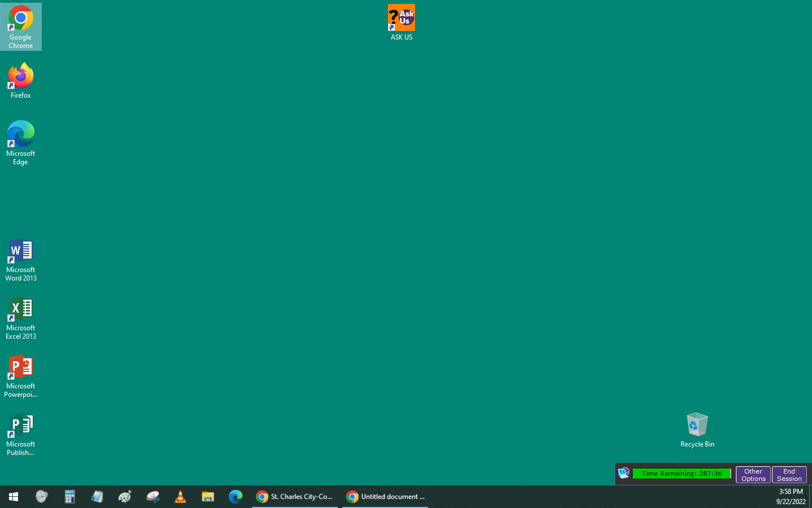Click the speaker icon in taskbar
Viewport: 812px width, 508px height.
click(x=42, y=497)
